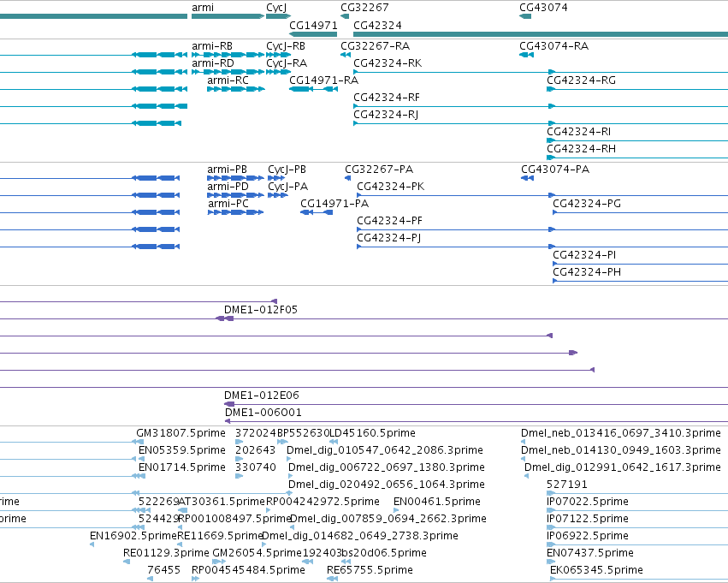Viewport: 728px width, 583px height.
Task: Choose the CG42324-RH transcript
Action: pyautogui.click(x=637, y=158)
